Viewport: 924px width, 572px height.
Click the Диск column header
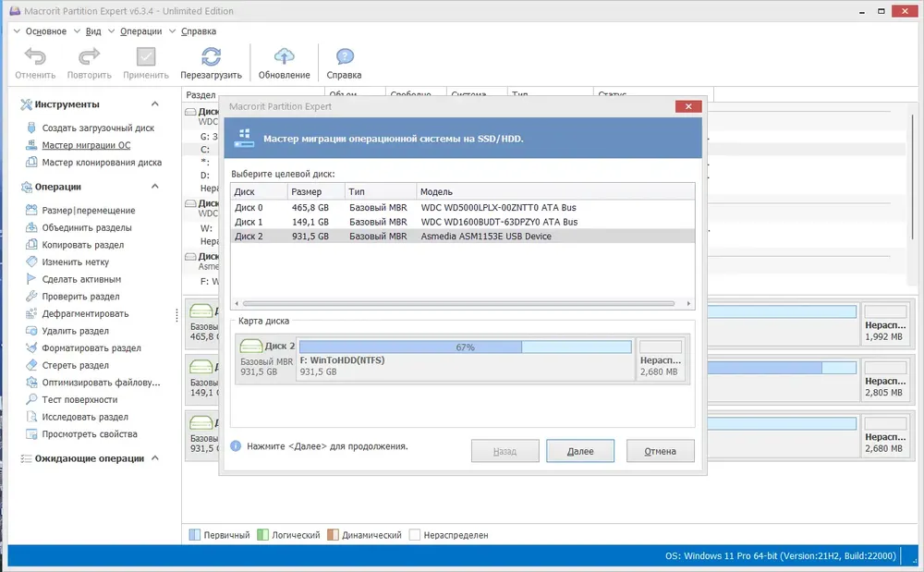[260, 192]
